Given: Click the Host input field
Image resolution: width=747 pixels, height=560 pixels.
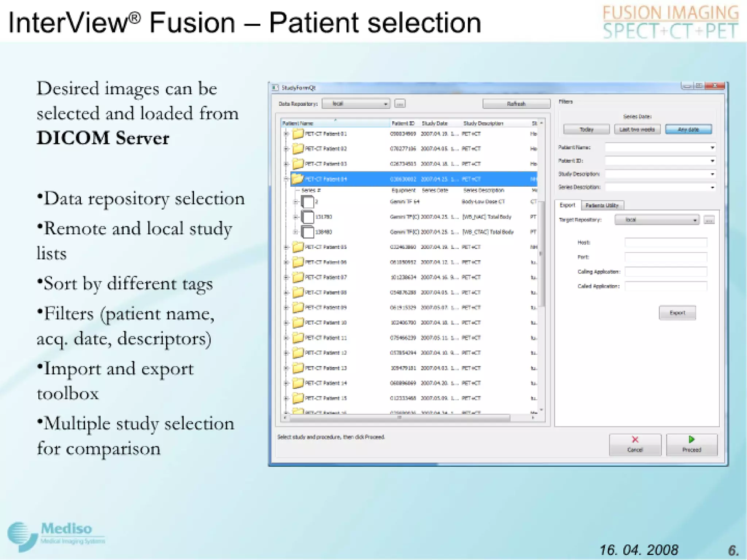Looking at the screenshot, I should point(665,242).
